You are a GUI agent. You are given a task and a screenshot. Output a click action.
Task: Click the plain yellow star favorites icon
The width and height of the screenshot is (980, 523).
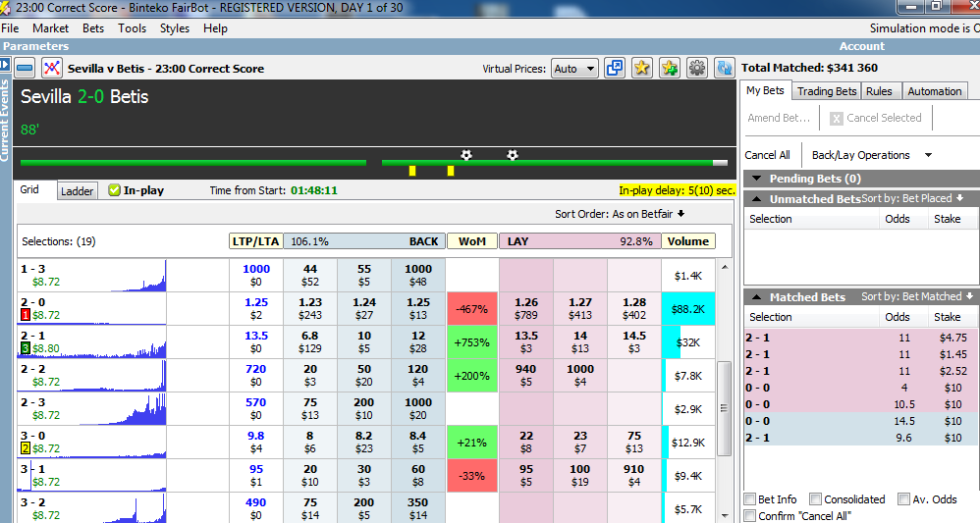click(642, 69)
